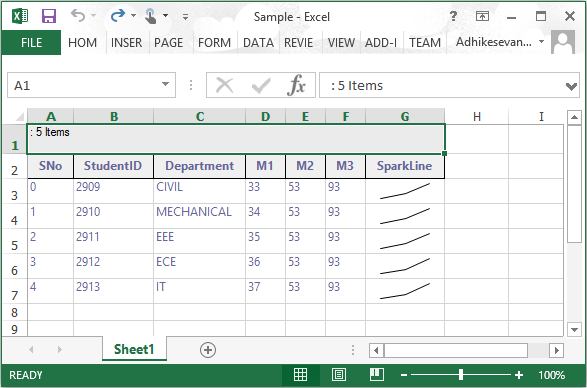The height and width of the screenshot is (388, 587).
Task: Select the cell containing CIVIL
Action: 200,191
